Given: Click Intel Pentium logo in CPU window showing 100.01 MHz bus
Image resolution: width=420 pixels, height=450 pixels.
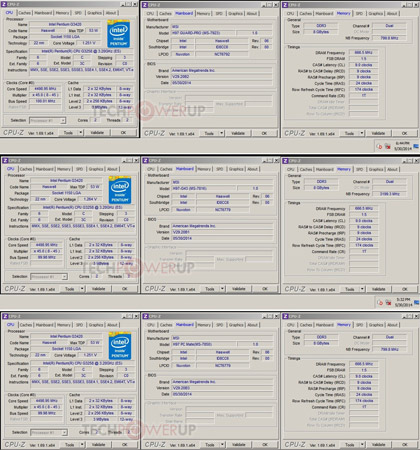Looking at the screenshot, I should [118, 34].
